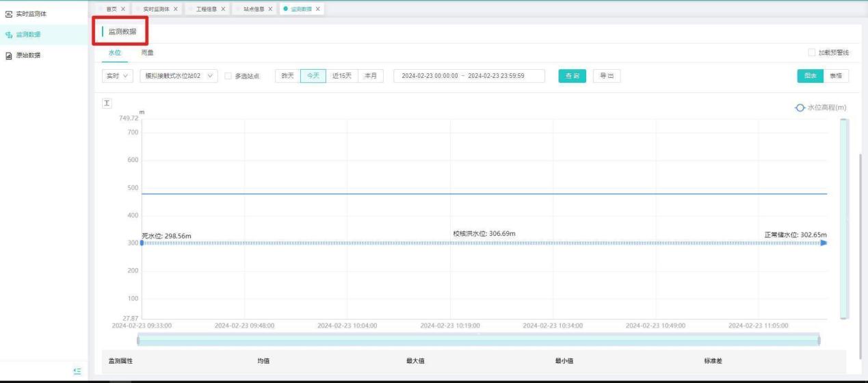Click the Y-axis scale icon above the chart
Screen dimensions: 868x383
pyautogui.click(x=106, y=103)
